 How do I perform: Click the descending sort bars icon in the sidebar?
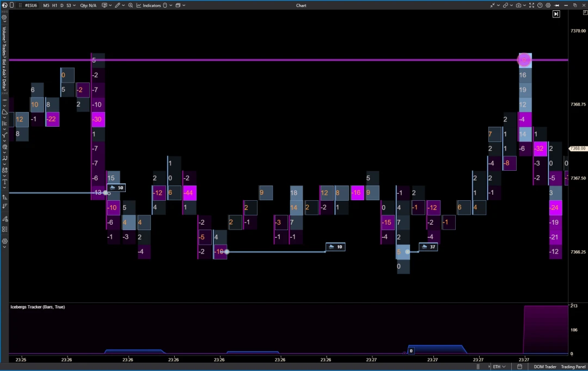click(x=4, y=206)
